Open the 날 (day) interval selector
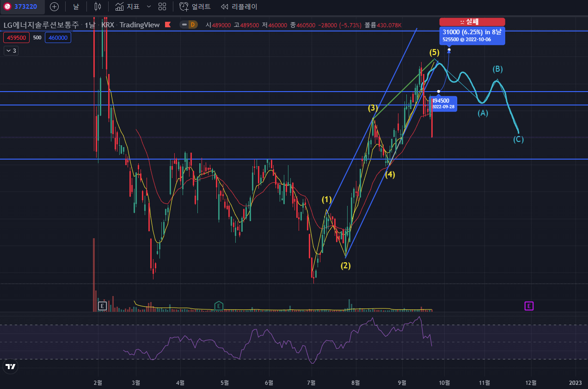Screen dimensions: 588x389 [76, 6]
